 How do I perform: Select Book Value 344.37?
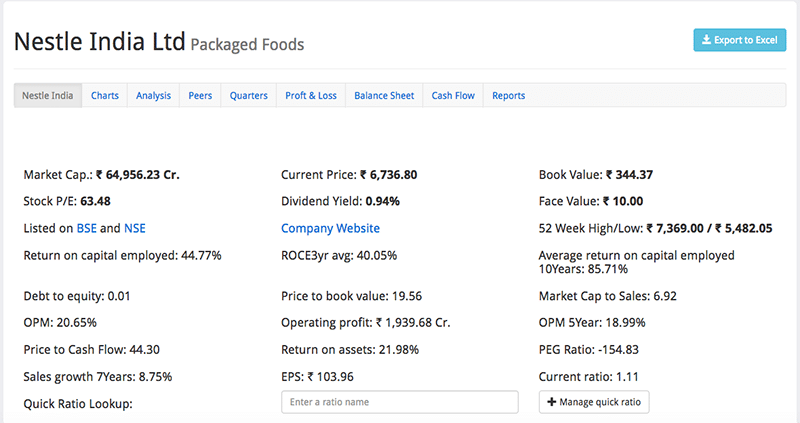(630, 175)
